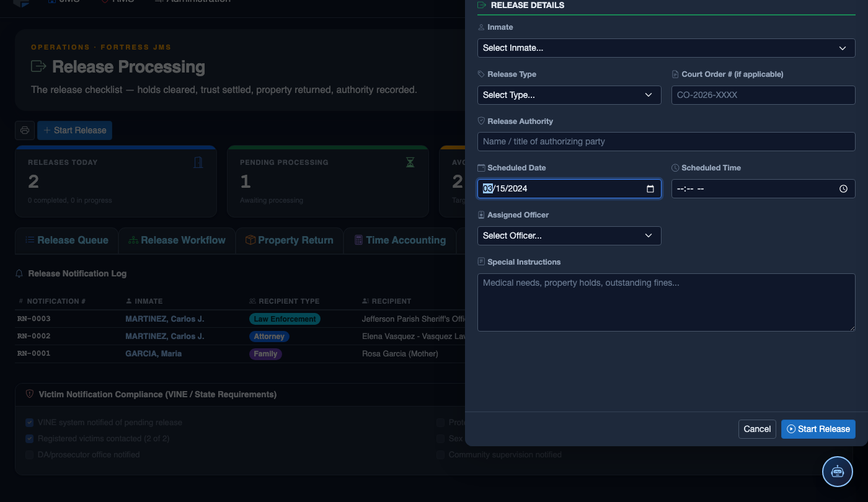Screen dimensions: 868x502
Task: Switch to the Property Return tab
Action: (290, 240)
